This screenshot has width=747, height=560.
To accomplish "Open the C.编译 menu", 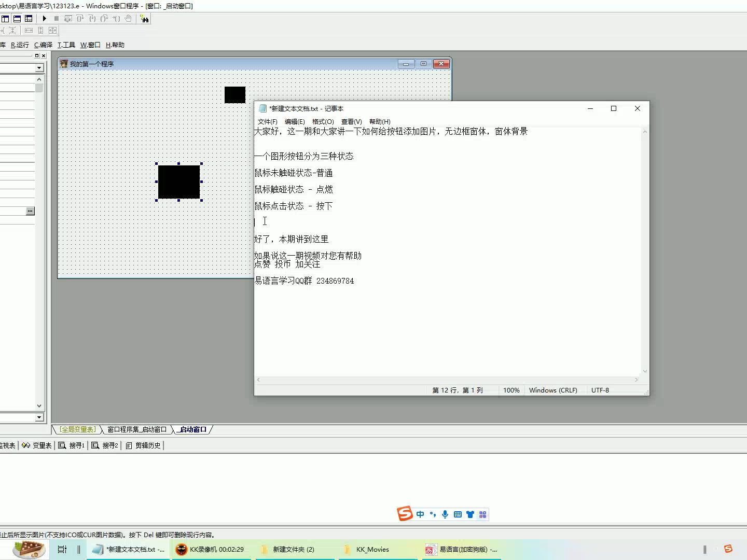I will tap(43, 45).
